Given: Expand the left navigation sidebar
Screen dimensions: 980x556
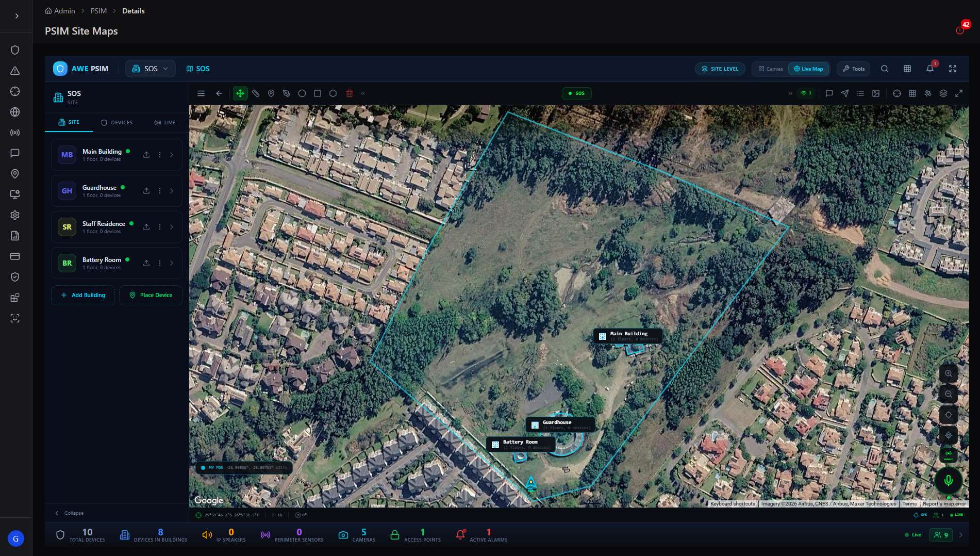Looking at the screenshot, I should click(x=16, y=16).
